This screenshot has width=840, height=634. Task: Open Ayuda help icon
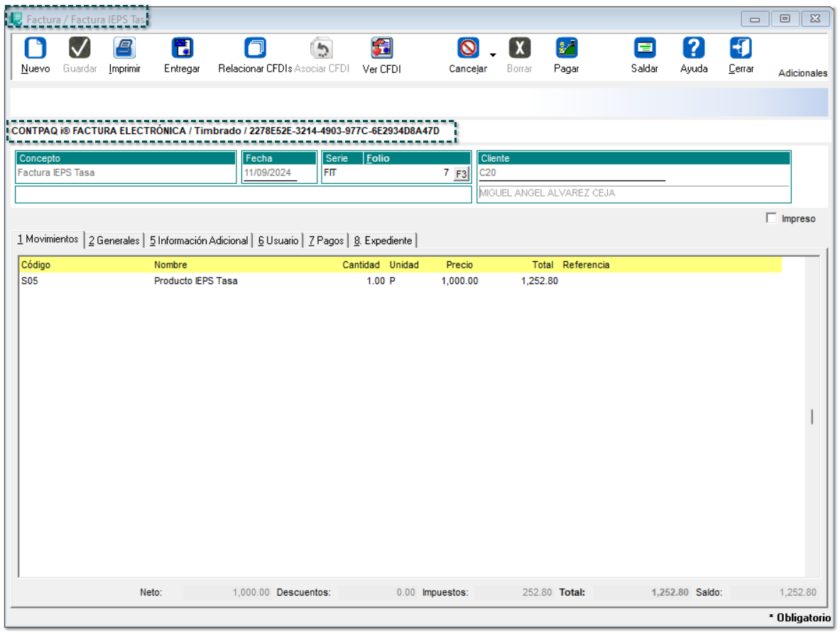tap(693, 49)
